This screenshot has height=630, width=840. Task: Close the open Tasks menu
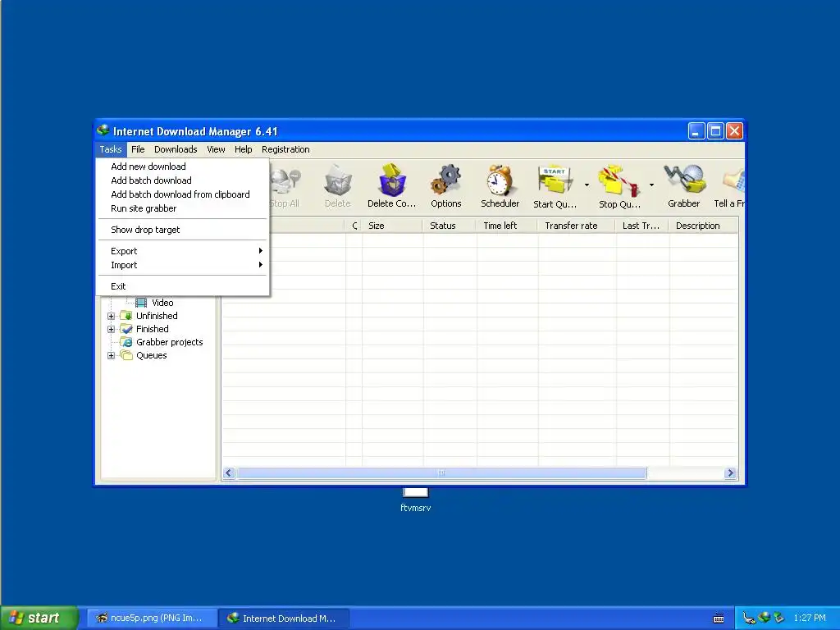tap(111, 149)
